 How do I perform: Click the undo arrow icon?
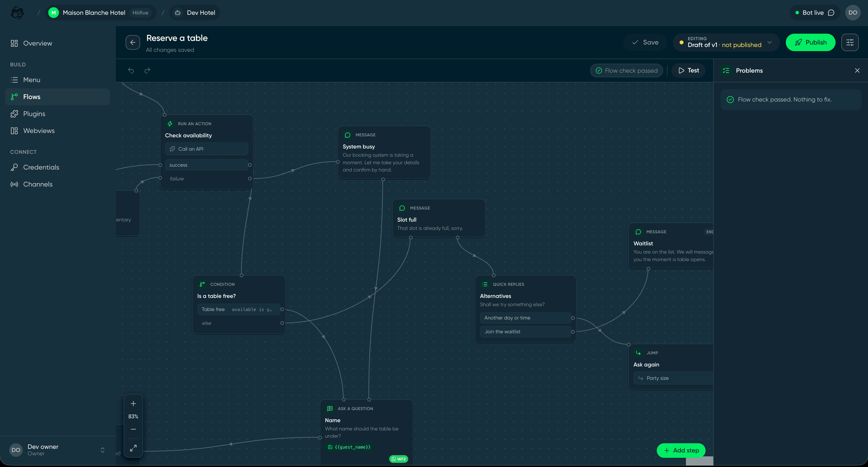pos(131,70)
